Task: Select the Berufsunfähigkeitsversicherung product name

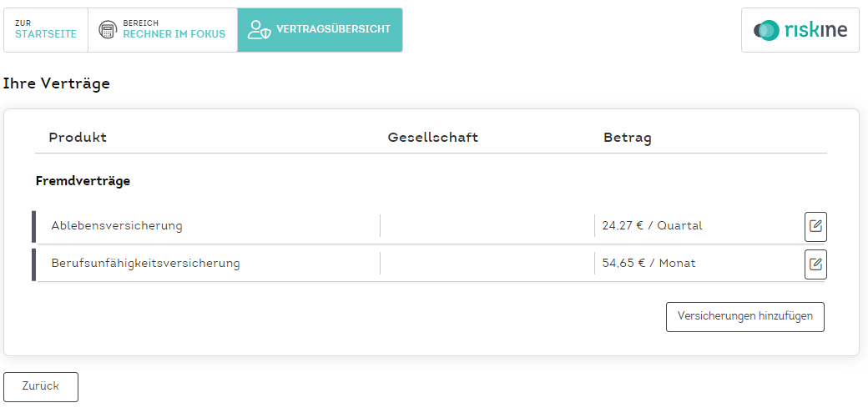Action: [145, 264]
